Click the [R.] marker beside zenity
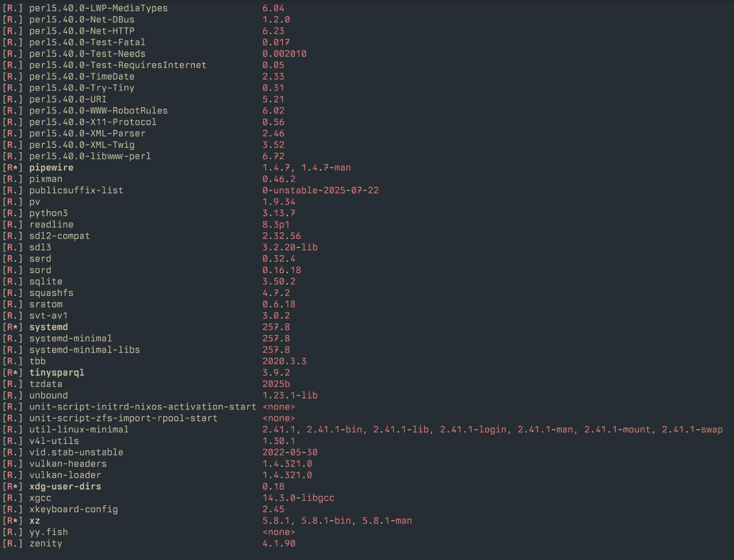The width and height of the screenshot is (734, 560). tap(12, 543)
